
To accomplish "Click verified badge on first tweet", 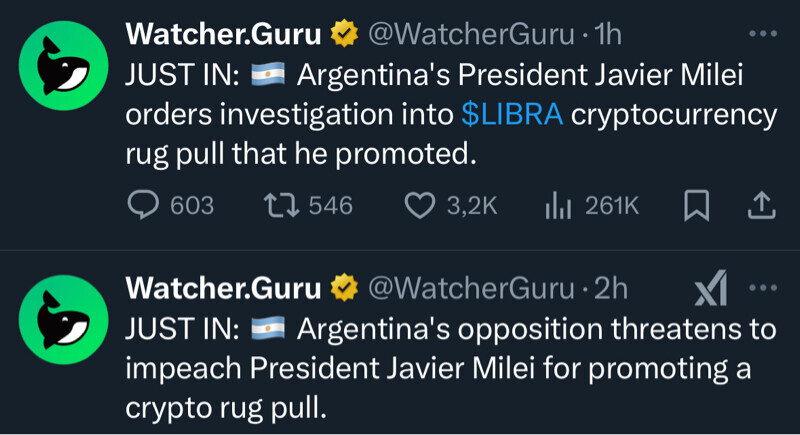I will click(x=344, y=35).
